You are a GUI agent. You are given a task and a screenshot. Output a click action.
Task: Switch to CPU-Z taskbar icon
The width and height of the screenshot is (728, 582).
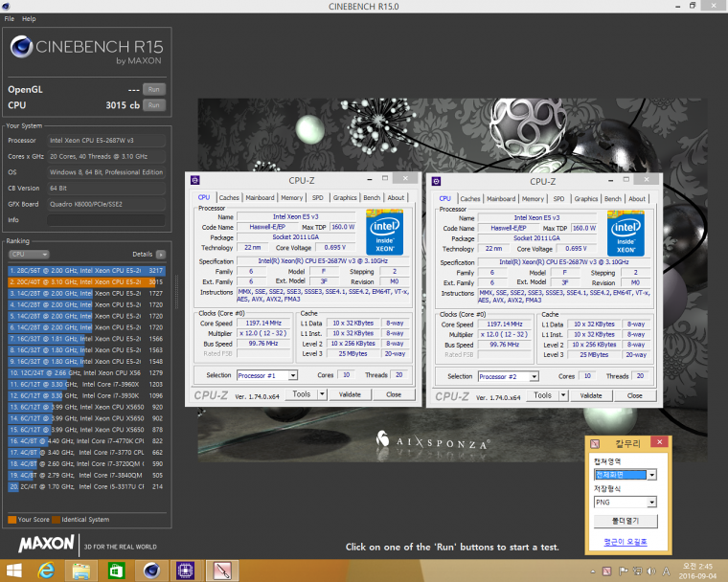click(x=186, y=571)
